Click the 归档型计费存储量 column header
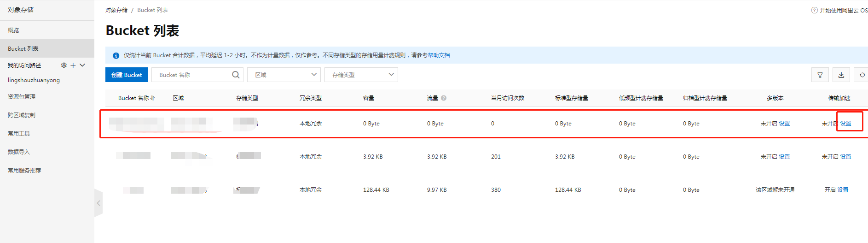Image resolution: width=868 pixels, height=243 pixels. pyautogui.click(x=705, y=98)
